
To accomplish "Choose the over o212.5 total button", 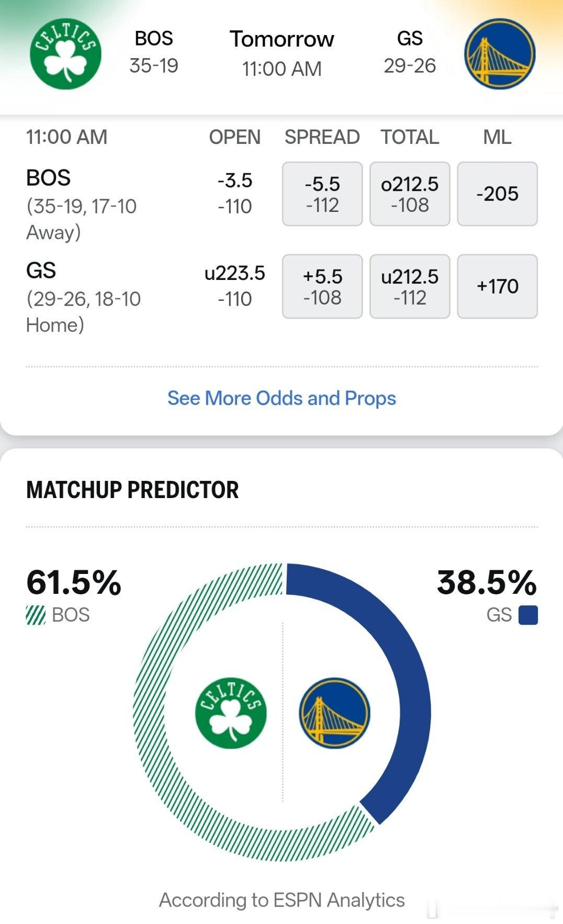I will tap(410, 194).
